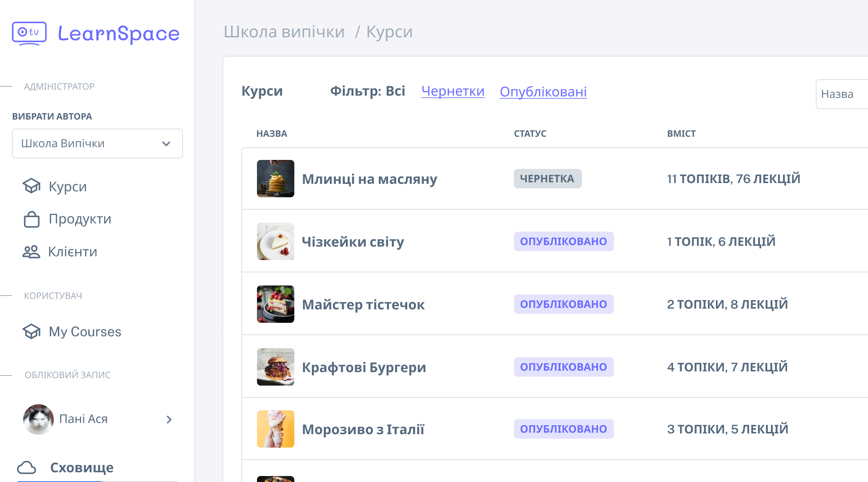Open the Продукти menu item
Screen dimensions: 868x482
(80, 219)
